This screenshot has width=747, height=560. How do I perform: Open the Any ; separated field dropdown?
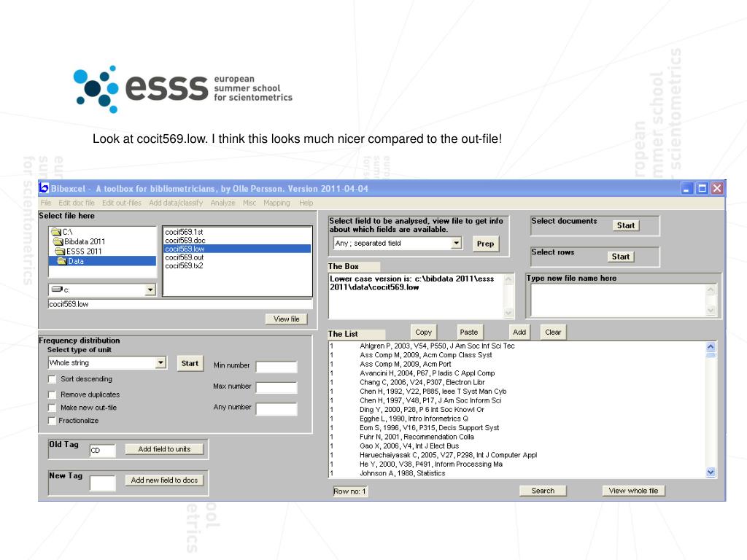[x=457, y=244]
